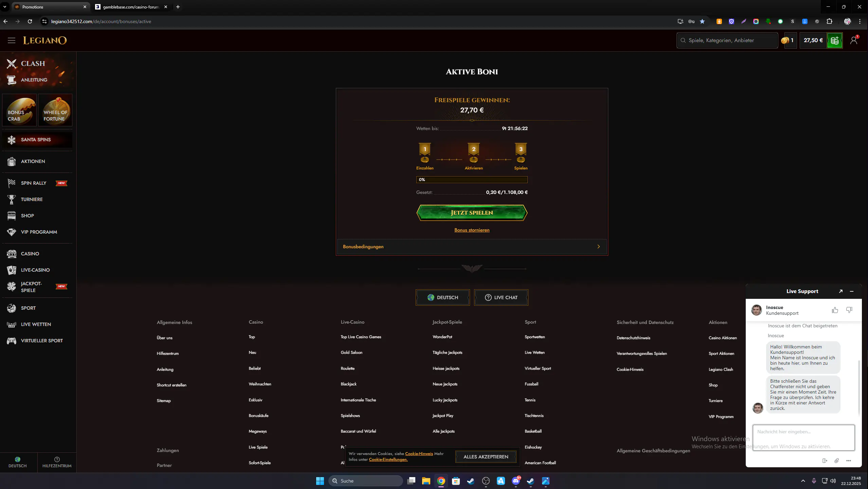The width and height of the screenshot is (868, 489).
Task: Open the browser extensions puzzle icon
Action: [829, 21]
